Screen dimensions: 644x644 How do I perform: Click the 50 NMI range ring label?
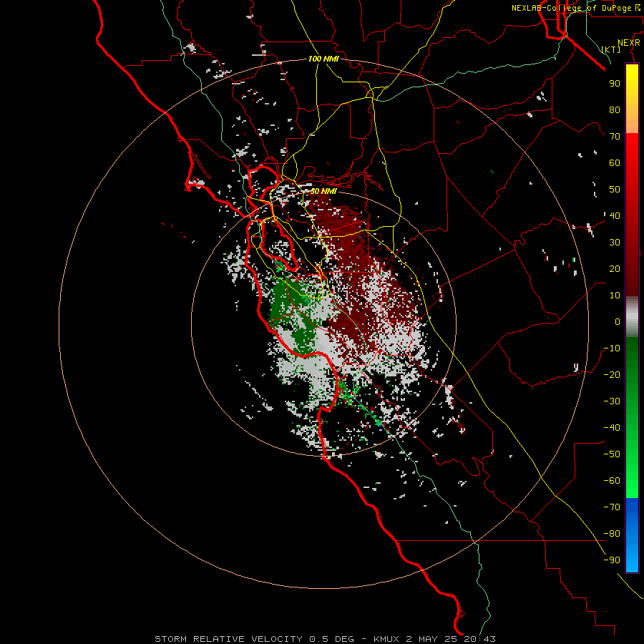coord(323,191)
